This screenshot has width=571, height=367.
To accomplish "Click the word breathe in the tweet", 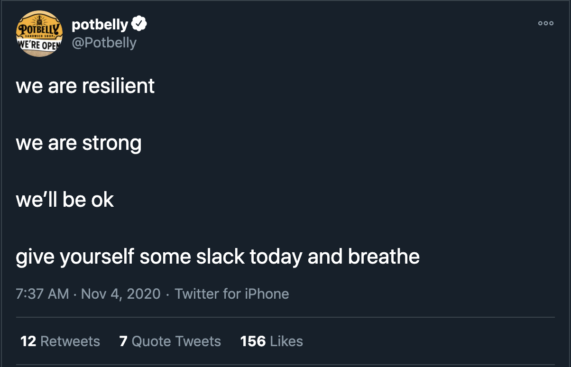I will click(x=384, y=256).
